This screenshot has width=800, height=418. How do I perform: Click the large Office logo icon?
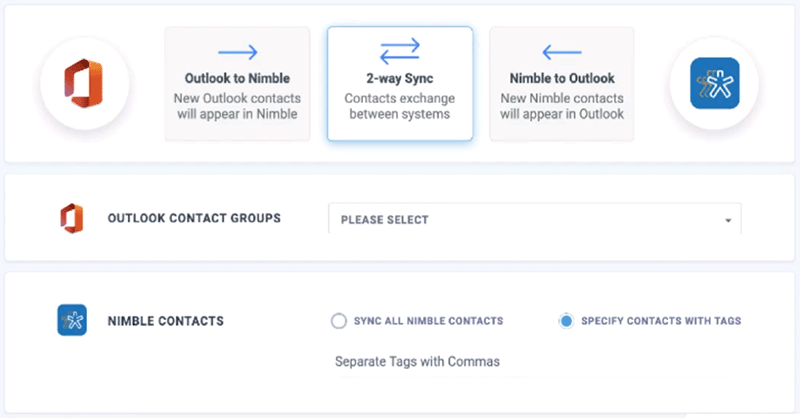click(84, 83)
